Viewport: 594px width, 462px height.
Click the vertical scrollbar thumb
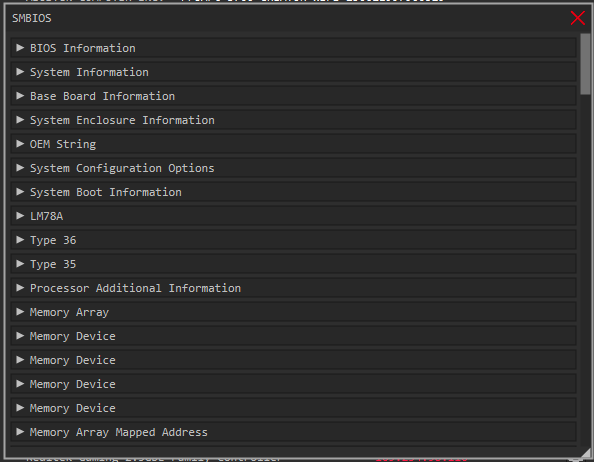point(585,64)
